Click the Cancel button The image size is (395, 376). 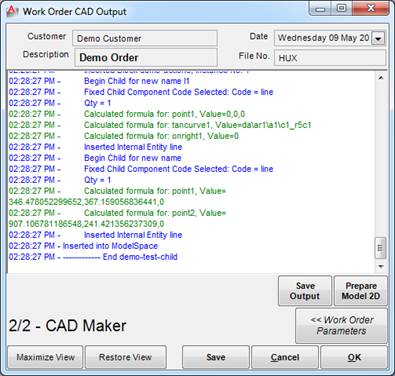[x=285, y=357]
